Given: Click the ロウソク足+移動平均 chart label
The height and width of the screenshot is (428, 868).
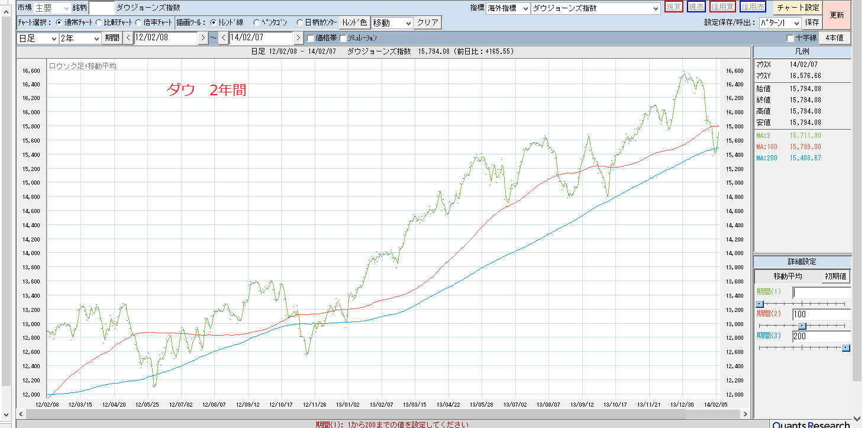Looking at the screenshot, I should pyautogui.click(x=82, y=66).
